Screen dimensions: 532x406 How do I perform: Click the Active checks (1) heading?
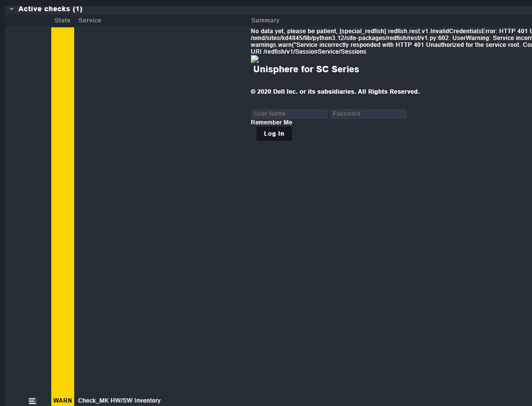(50, 9)
